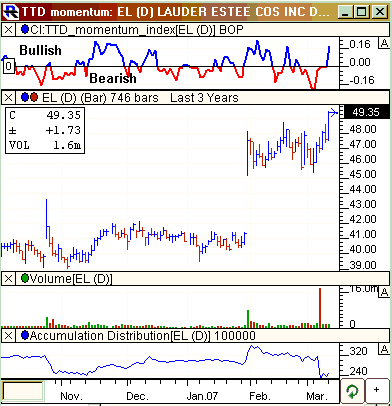The image size is (392, 406).
Task: Click the Feb. date axis label
Action: (x=260, y=396)
